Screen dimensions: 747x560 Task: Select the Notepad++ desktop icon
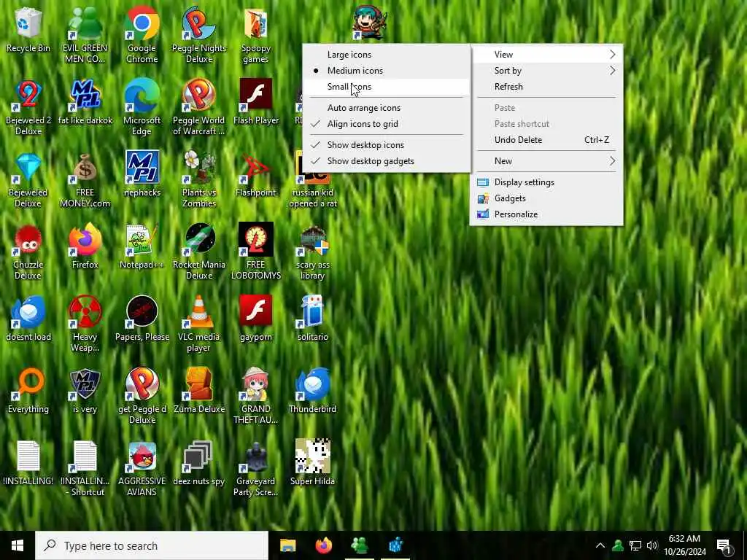[x=142, y=246]
